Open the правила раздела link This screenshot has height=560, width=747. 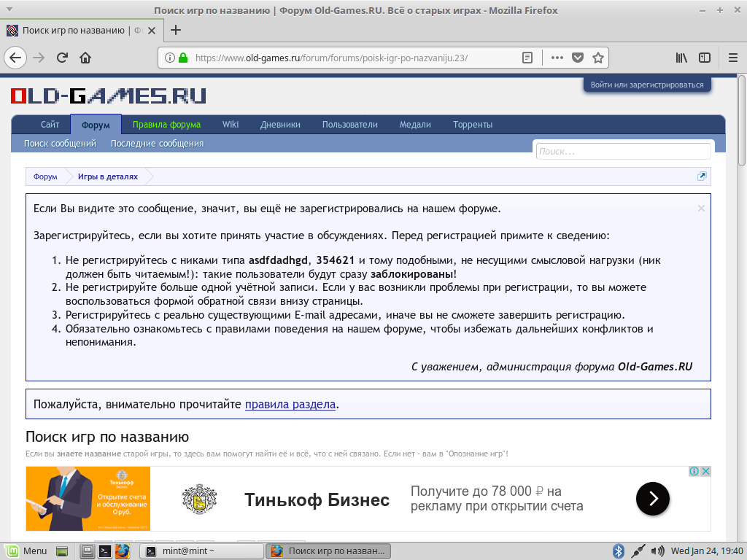tap(290, 404)
